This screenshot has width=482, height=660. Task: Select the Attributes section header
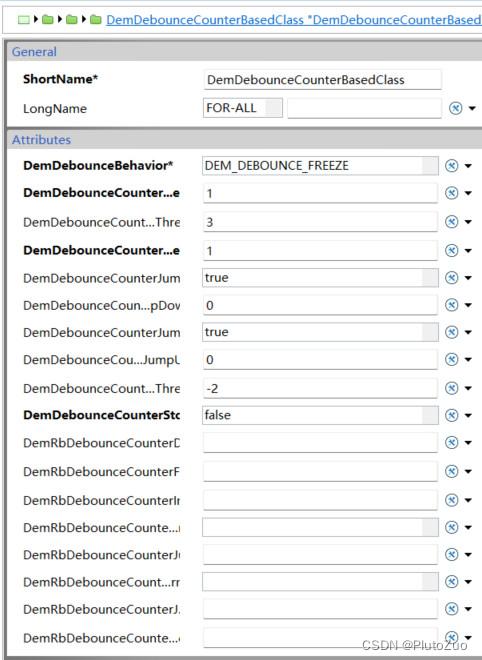[x=41, y=140]
